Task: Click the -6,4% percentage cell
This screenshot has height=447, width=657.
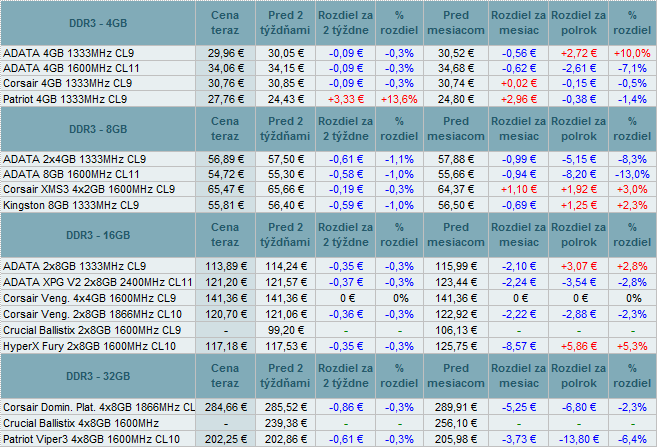Action: [x=632, y=439]
